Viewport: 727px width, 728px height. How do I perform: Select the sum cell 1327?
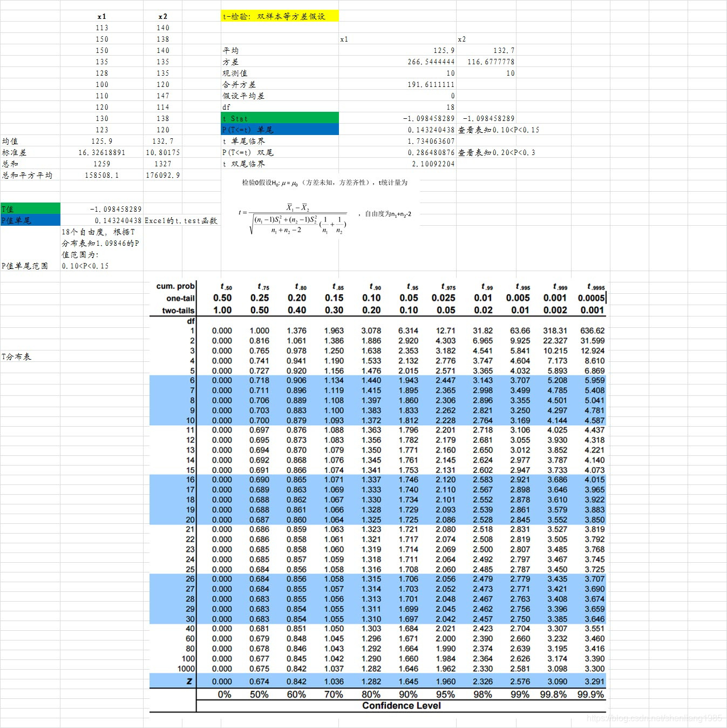tap(163, 164)
